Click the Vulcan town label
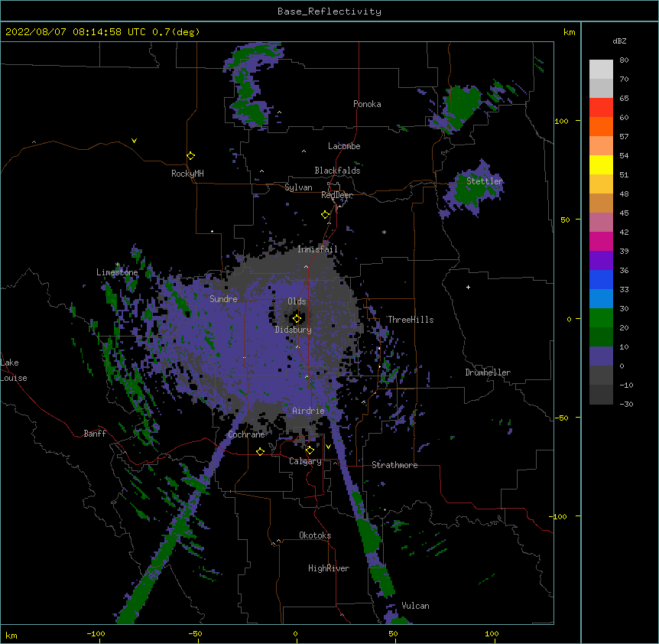The image size is (659, 644). coord(415,606)
